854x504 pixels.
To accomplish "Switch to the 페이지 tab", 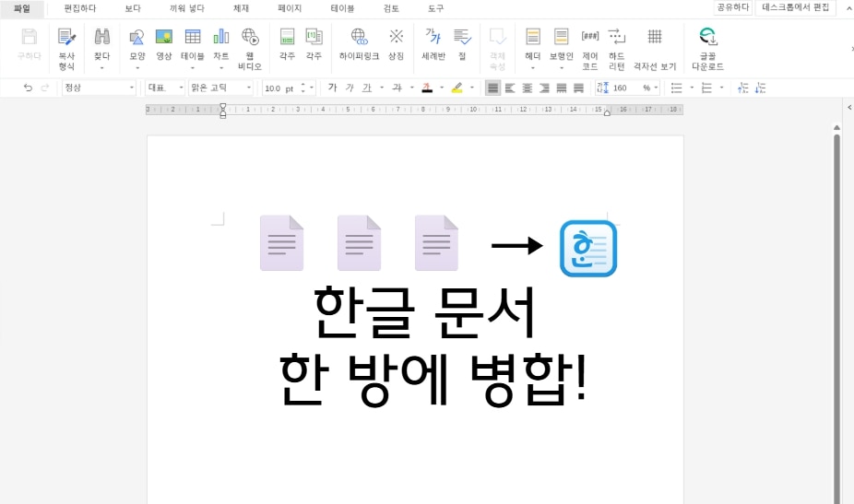I will [x=290, y=8].
